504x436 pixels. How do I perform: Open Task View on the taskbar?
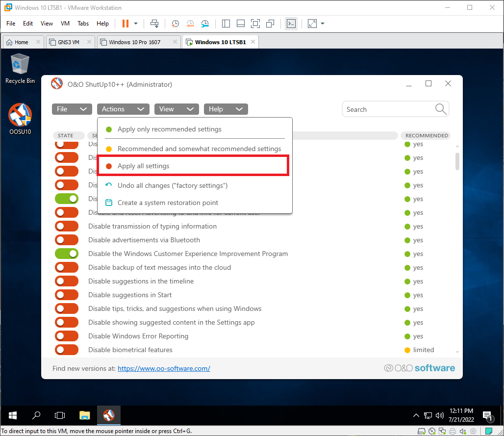[x=60, y=415]
